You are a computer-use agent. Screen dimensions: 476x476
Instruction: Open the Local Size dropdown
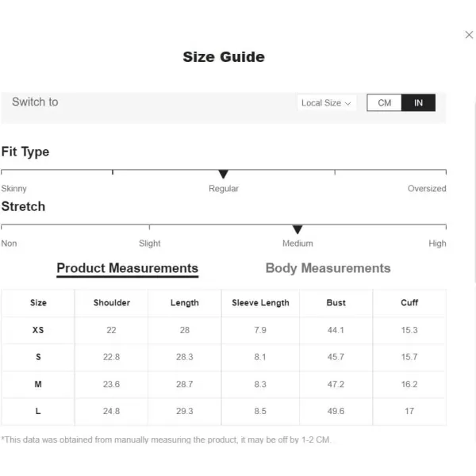coord(326,103)
